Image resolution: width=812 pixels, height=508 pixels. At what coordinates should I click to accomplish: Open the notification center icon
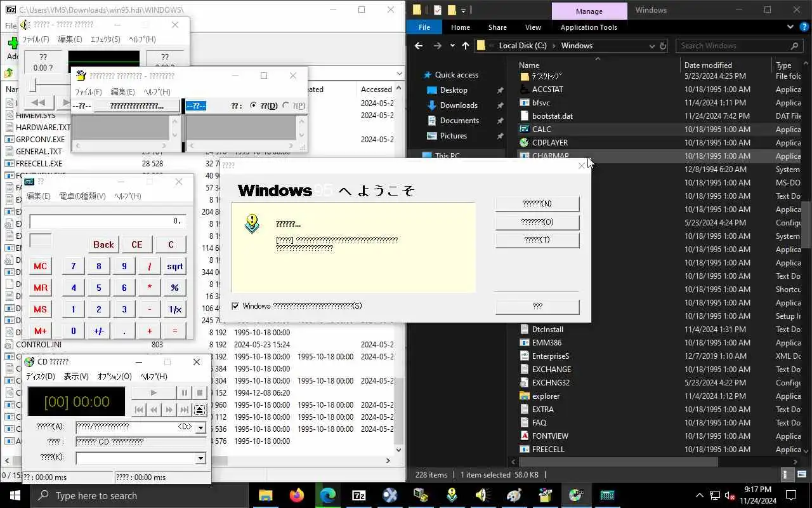(791, 495)
